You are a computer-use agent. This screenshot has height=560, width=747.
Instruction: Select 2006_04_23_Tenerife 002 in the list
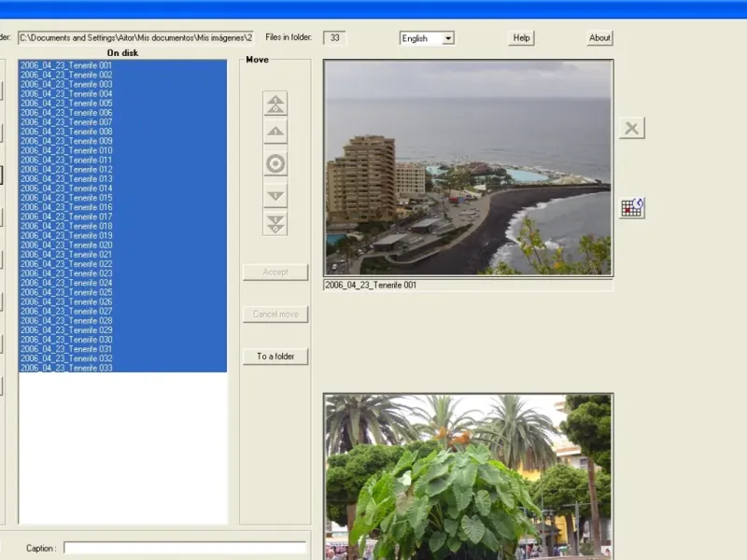point(122,75)
